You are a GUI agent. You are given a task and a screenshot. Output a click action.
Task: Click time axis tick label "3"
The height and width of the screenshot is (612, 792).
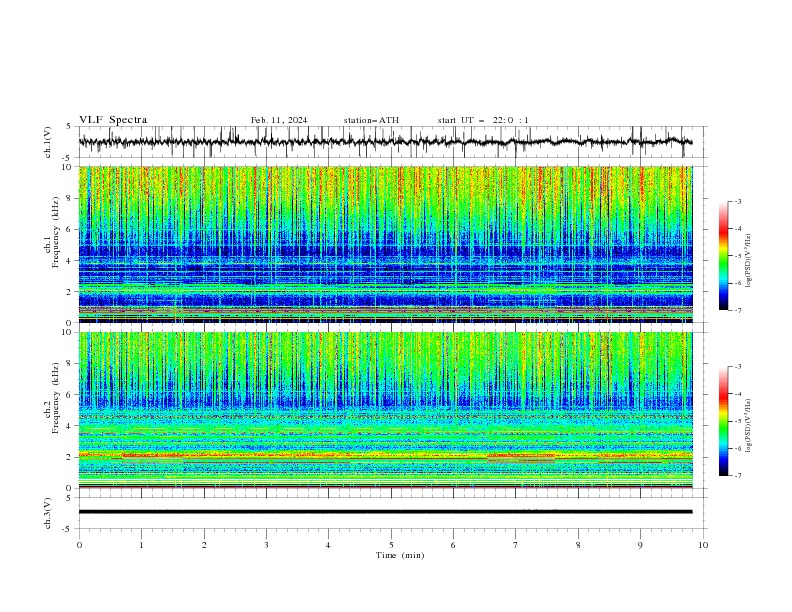coord(266,545)
